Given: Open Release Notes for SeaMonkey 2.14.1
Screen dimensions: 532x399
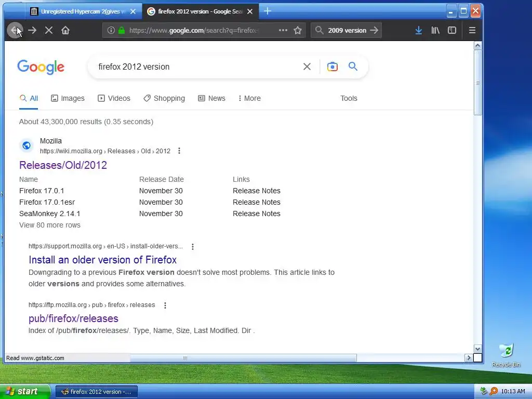Looking at the screenshot, I should [x=257, y=214].
